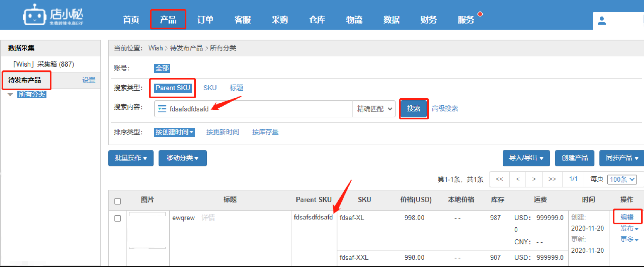
Task: Open the 精确匹配 match type dropdown
Action: (374, 109)
